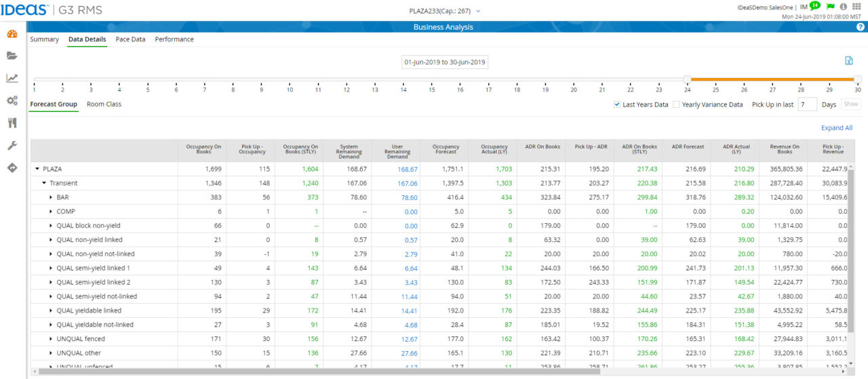Export data with the Excel icon
Screen dimensions: 868x379
pyautogui.click(x=848, y=61)
